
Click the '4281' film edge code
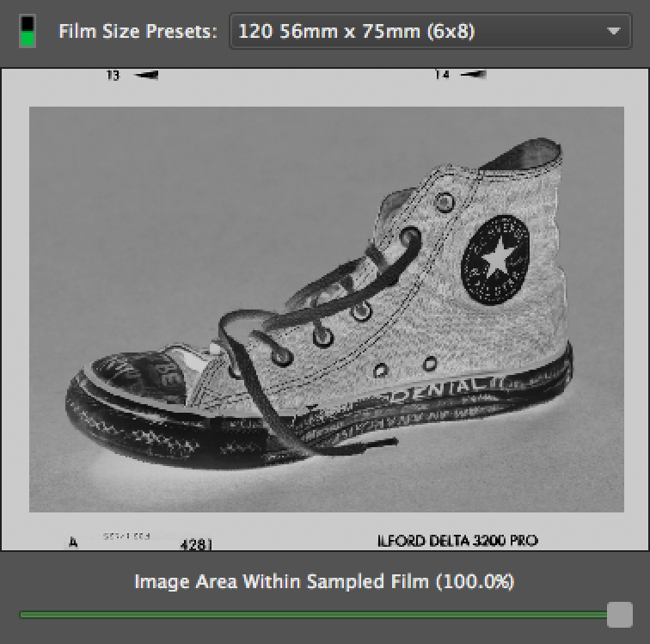click(x=197, y=544)
